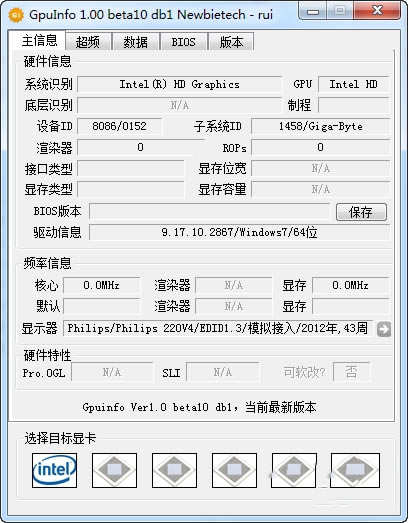Click the 子系统ID field 1458/Giga-Byte
The image size is (408, 523).
[x=320, y=126]
